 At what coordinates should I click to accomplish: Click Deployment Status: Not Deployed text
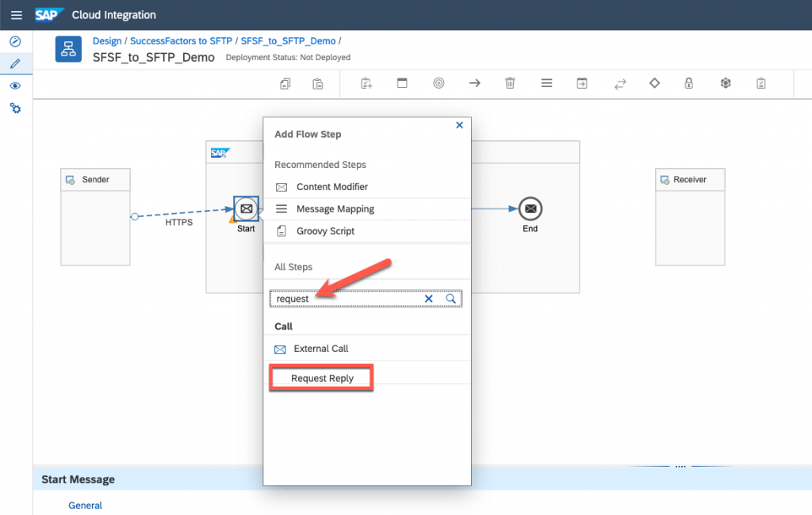[288, 58]
